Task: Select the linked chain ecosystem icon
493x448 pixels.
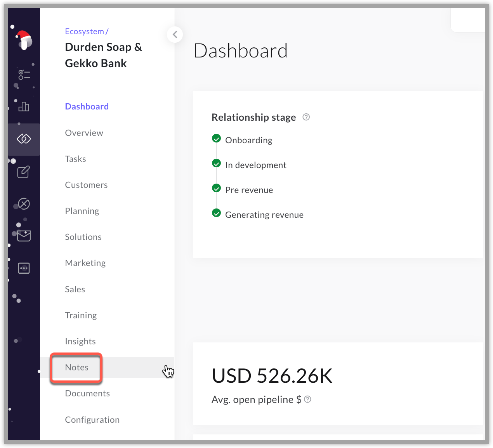Action: pyautogui.click(x=24, y=139)
